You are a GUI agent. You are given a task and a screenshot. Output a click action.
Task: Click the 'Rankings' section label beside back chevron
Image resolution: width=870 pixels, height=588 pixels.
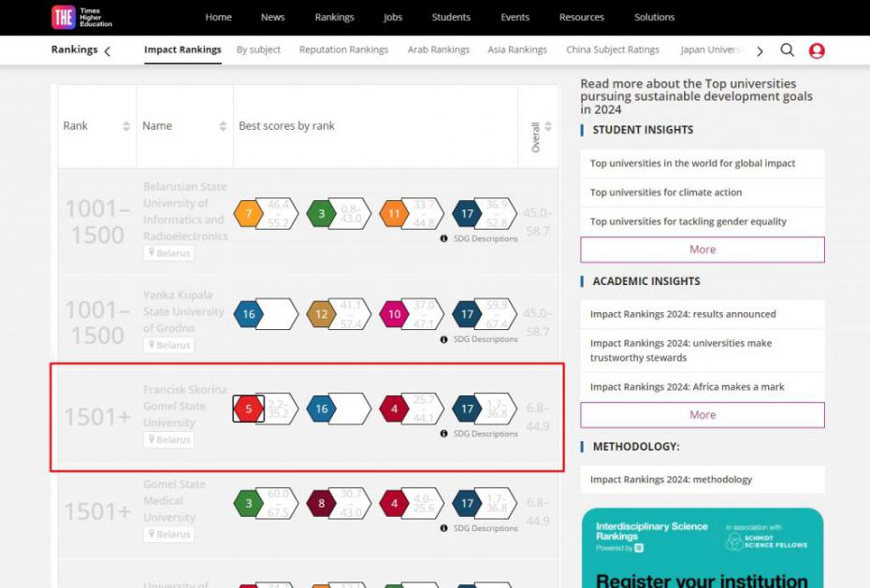coord(74,50)
